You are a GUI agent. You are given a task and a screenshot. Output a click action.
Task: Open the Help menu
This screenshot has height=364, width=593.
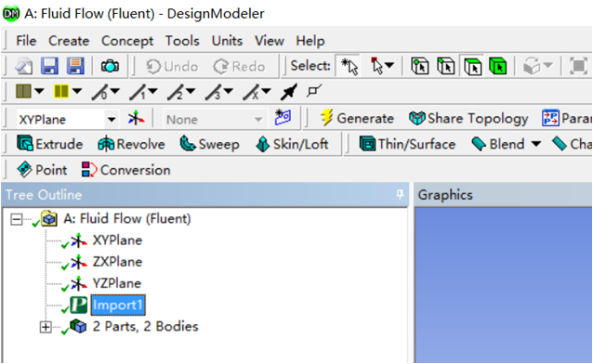pos(310,41)
